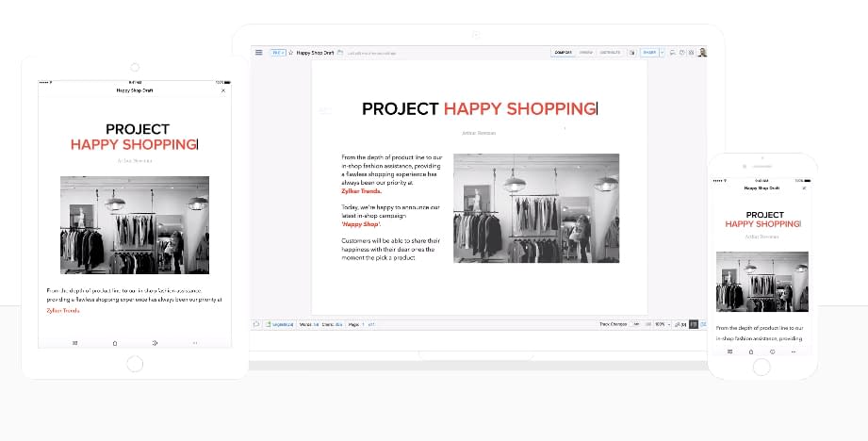Click the Happy Shop Draft title on phone
868x441 pixels.
click(x=762, y=188)
